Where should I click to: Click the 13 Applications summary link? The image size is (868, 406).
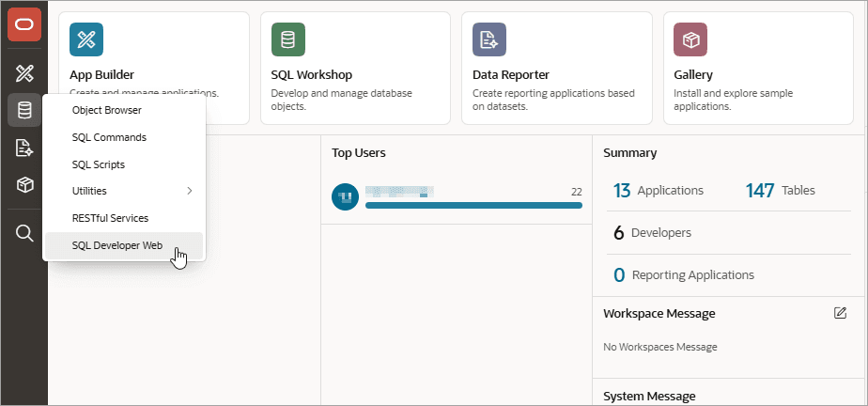pos(659,191)
